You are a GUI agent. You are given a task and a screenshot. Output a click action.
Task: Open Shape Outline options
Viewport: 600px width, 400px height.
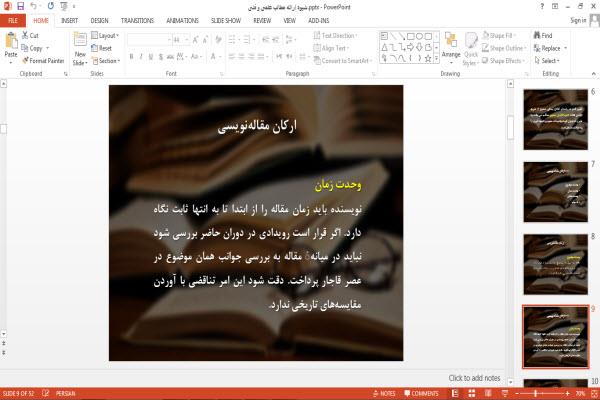(504, 48)
